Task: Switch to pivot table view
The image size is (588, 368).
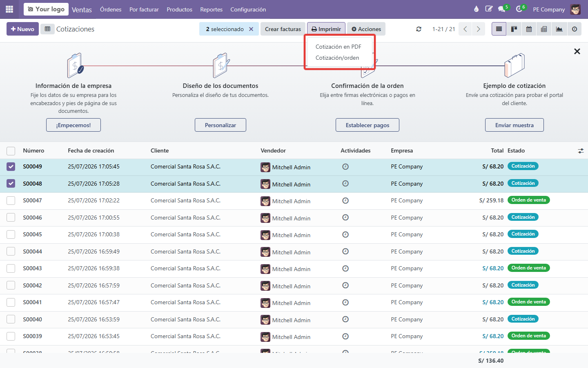Action: tap(544, 29)
